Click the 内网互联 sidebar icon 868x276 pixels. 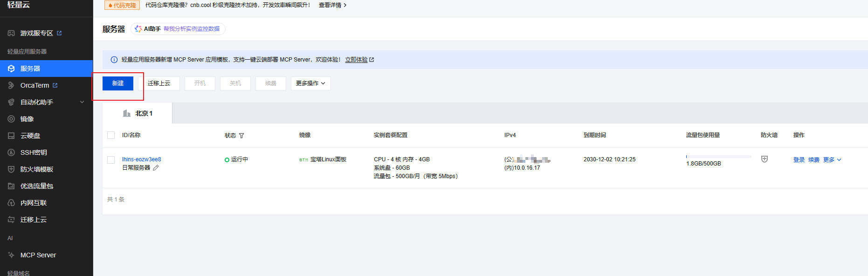[11, 203]
